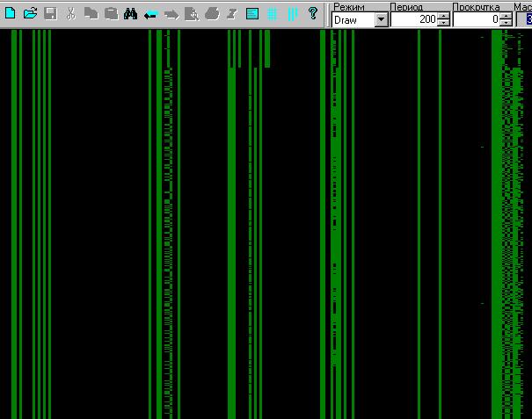The width and height of the screenshot is (532, 419).
Task: Click the Период field showing 200
Action: tap(414, 19)
